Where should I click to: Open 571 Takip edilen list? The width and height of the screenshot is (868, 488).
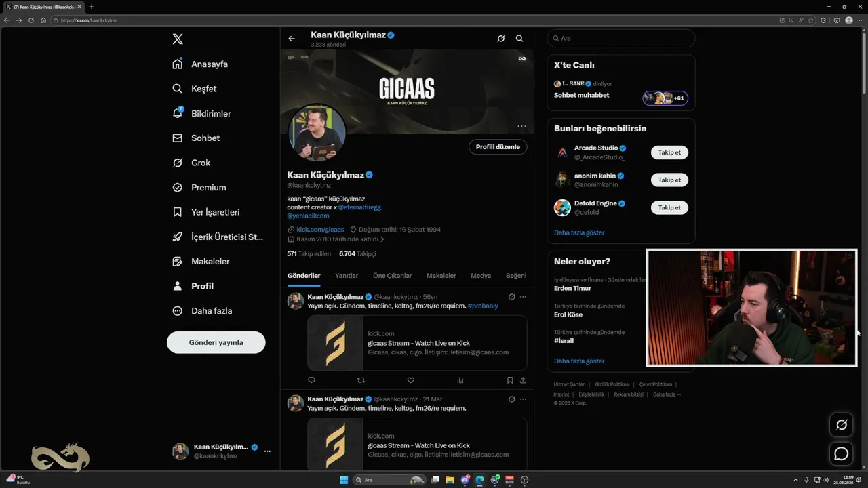click(309, 253)
